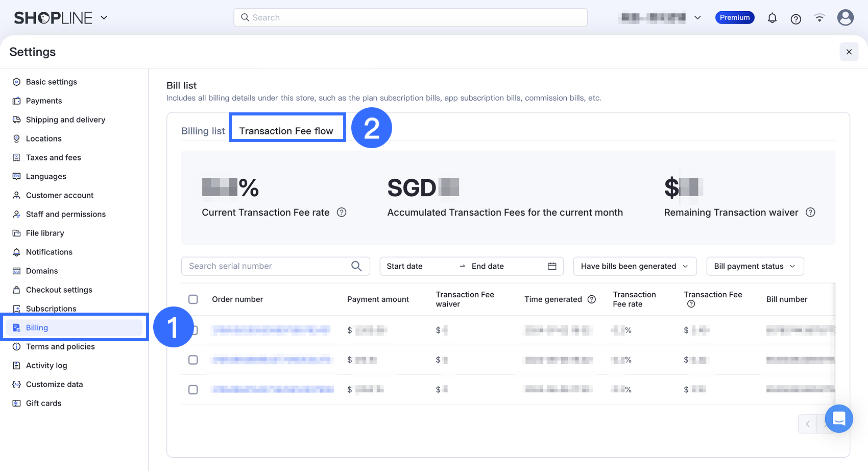Open the live chat bubble icon

838,418
